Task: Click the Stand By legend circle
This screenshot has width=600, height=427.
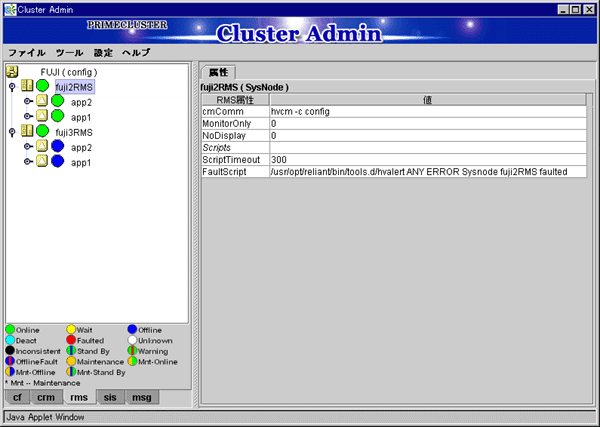Action: click(x=71, y=350)
